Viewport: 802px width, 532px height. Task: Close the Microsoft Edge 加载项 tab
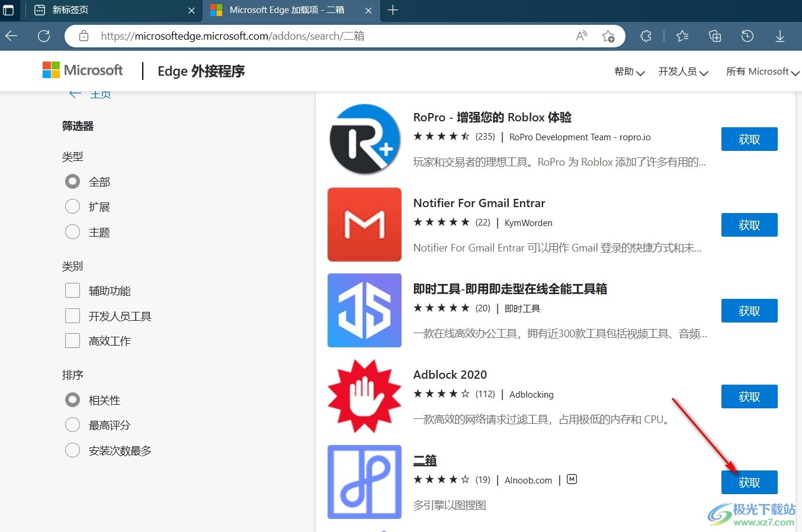368,10
